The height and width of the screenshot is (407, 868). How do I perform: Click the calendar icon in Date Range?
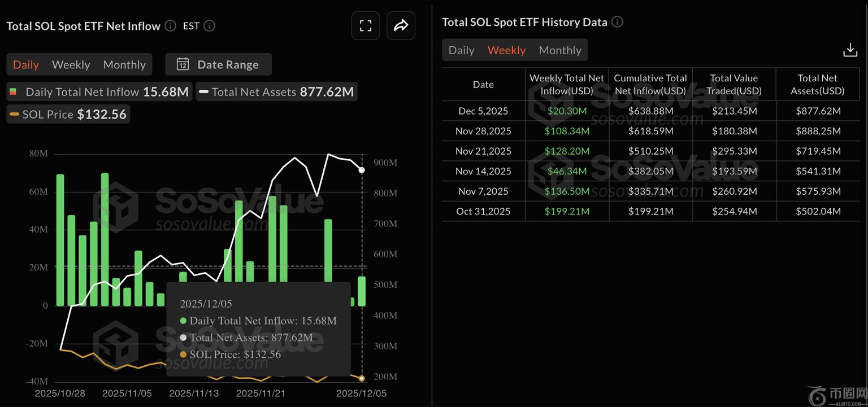(x=183, y=64)
